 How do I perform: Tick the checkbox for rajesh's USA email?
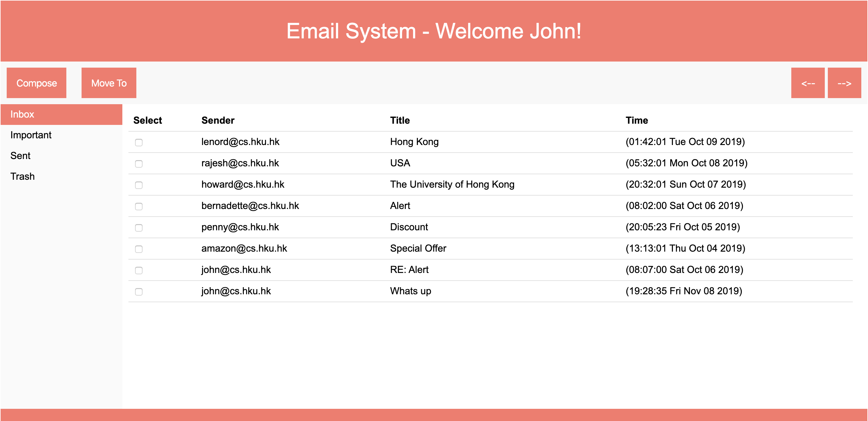point(139,164)
